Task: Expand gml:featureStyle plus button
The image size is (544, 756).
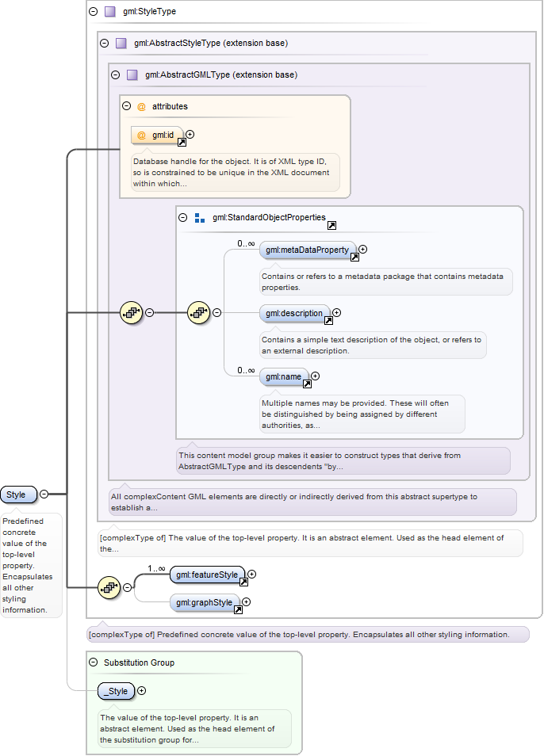Action: coord(251,575)
